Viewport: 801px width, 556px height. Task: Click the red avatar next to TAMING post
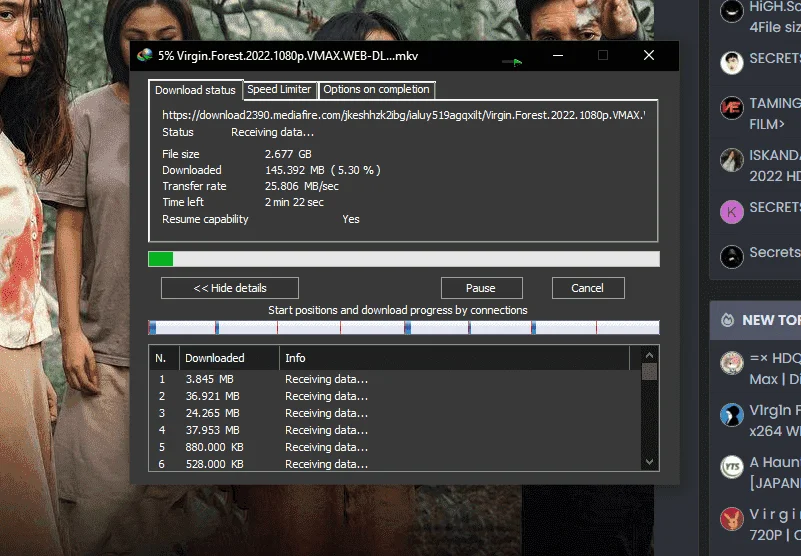click(x=732, y=108)
